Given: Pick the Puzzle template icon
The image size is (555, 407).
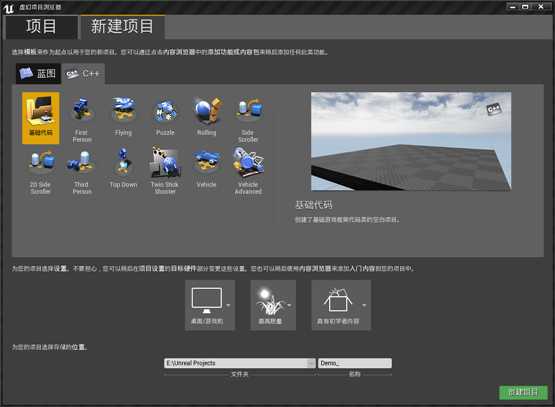Looking at the screenshot, I should pos(165,118).
